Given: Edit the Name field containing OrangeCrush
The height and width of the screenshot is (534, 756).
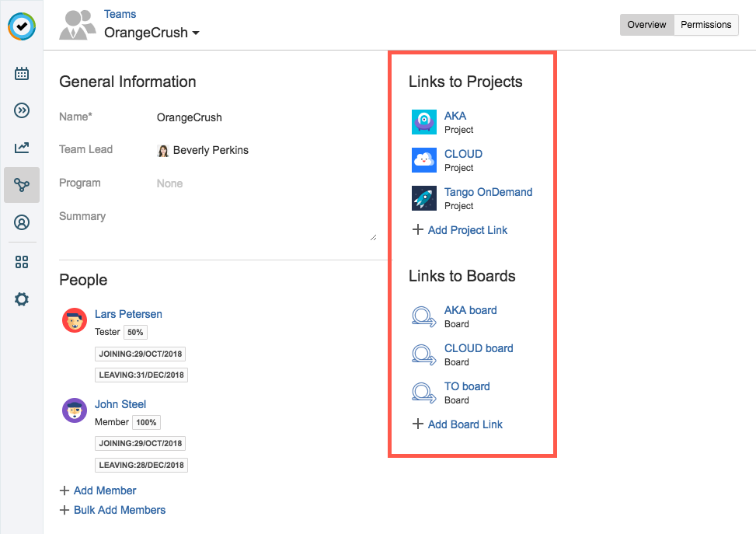Looking at the screenshot, I should tap(190, 117).
